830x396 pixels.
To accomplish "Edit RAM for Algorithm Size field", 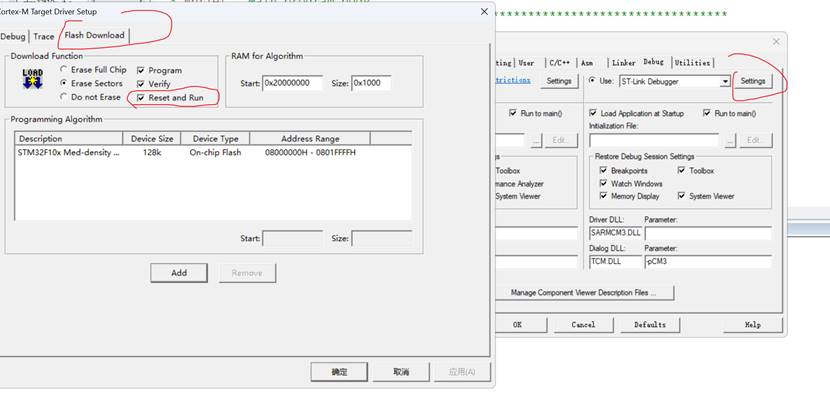I will (x=371, y=83).
